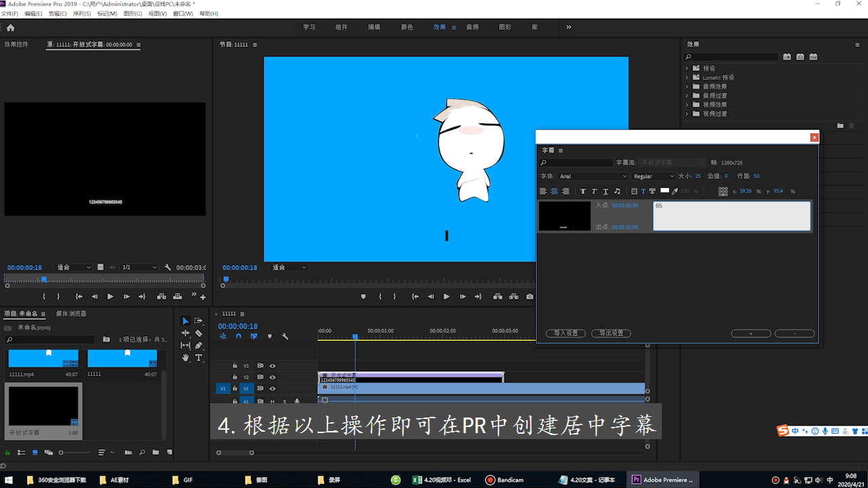Image resolution: width=868 pixels, height=488 pixels.
Task: Open the 剪辑(C) menu
Action: pos(57,14)
